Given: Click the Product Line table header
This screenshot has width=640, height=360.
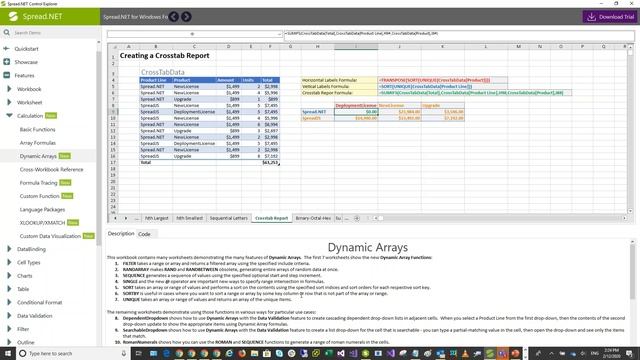Looking at the screenshot, I should 156,80.
